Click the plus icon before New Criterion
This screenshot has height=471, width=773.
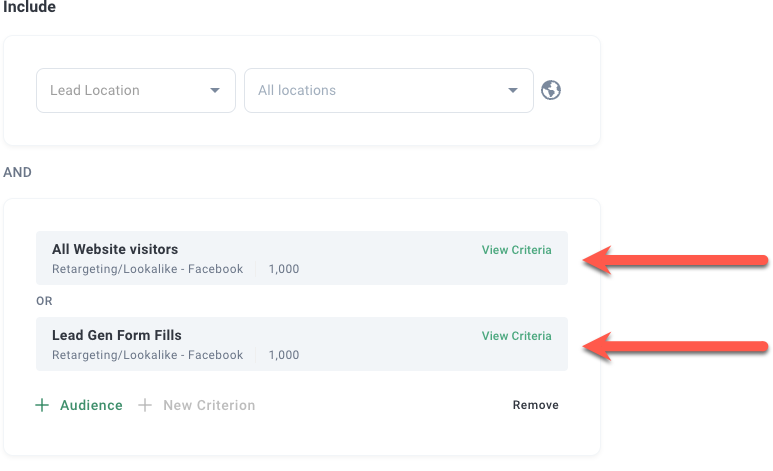[145, 405]
